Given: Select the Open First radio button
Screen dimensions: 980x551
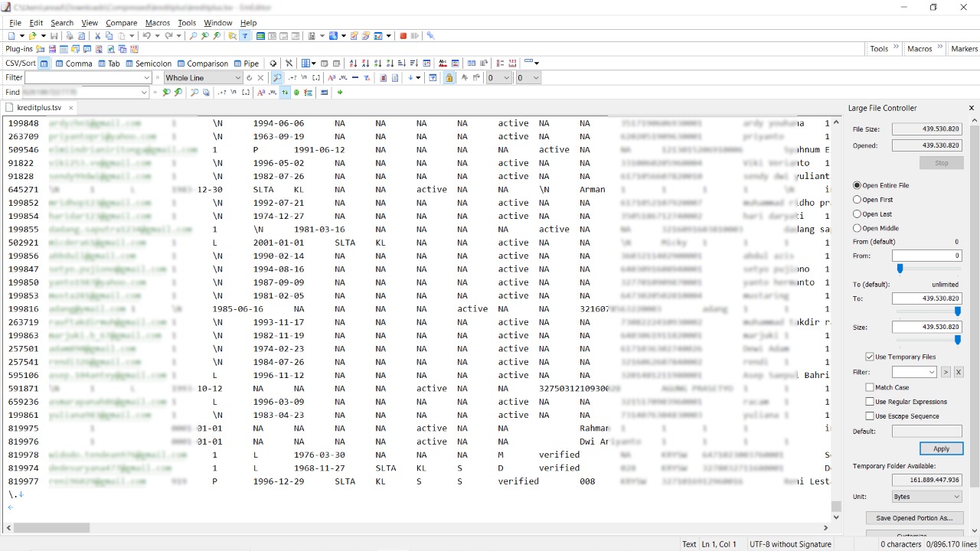Looking at the screenshot, I should pyautogui.click(x=857, y=200).
